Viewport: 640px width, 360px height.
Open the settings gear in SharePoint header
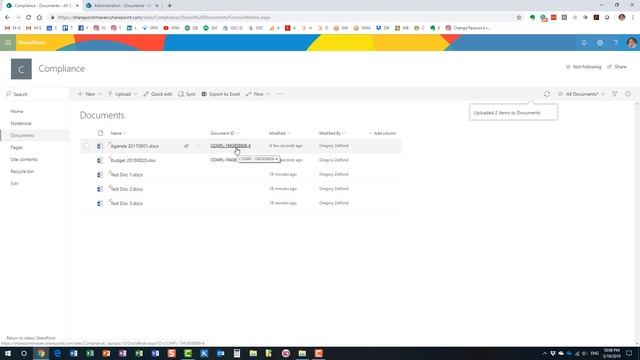click(600, 43)
